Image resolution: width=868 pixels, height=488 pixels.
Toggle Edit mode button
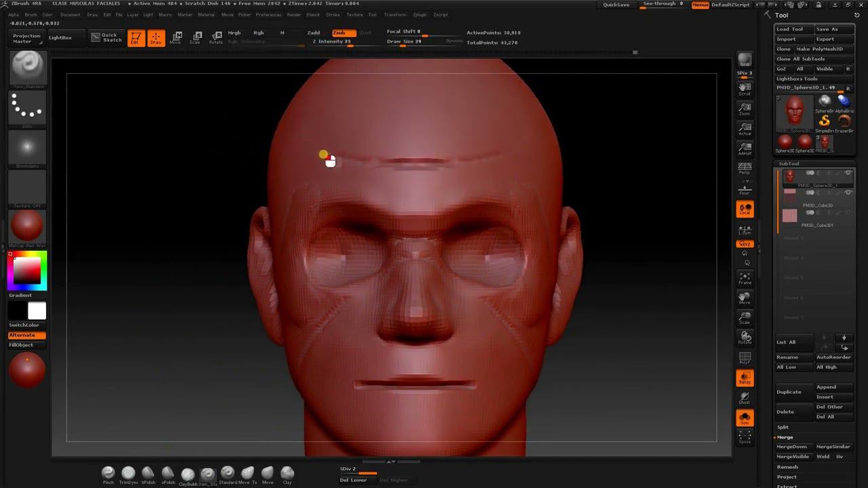pos(136,38)
